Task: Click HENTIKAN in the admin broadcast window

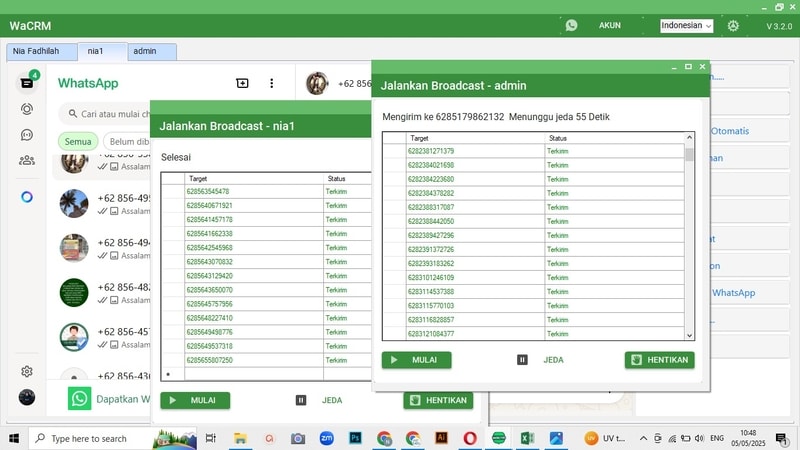Action: click(660, 360)
